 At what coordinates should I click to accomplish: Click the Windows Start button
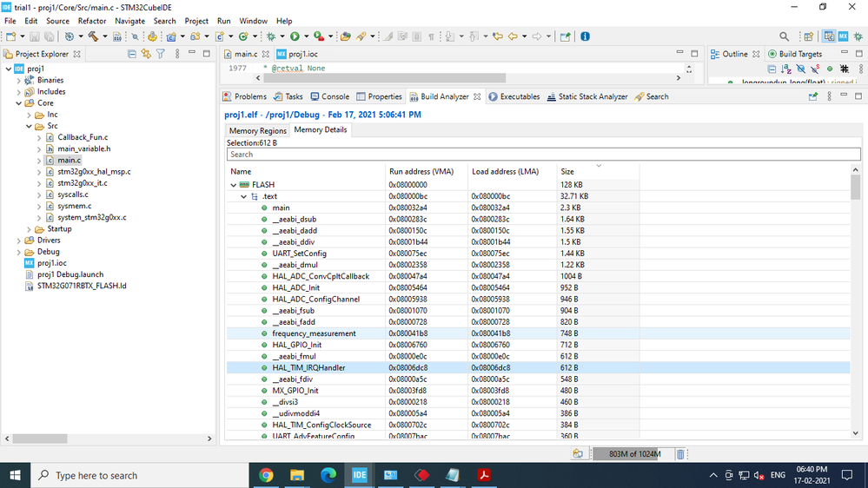point(15,475)
